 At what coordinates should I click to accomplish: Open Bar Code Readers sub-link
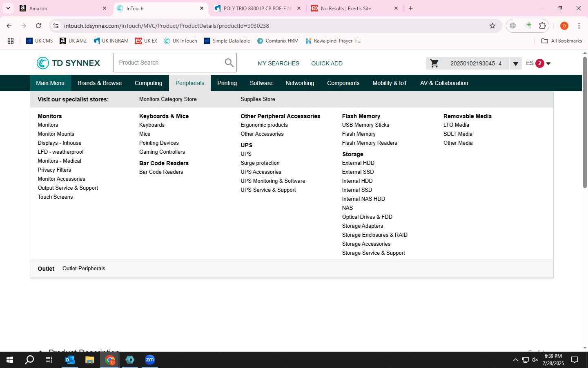click(161, 172)
